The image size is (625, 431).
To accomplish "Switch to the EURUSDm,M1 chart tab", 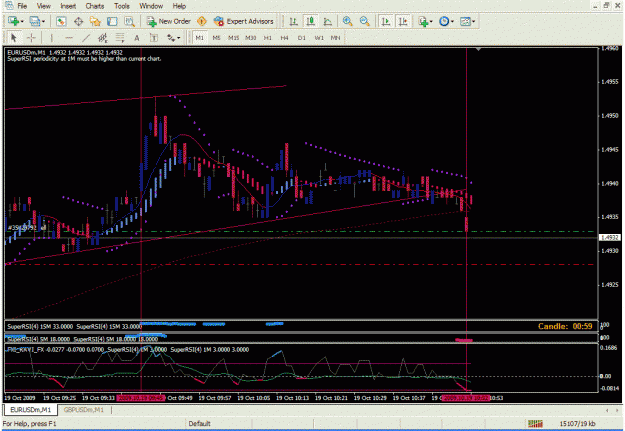I will point(31,410).
